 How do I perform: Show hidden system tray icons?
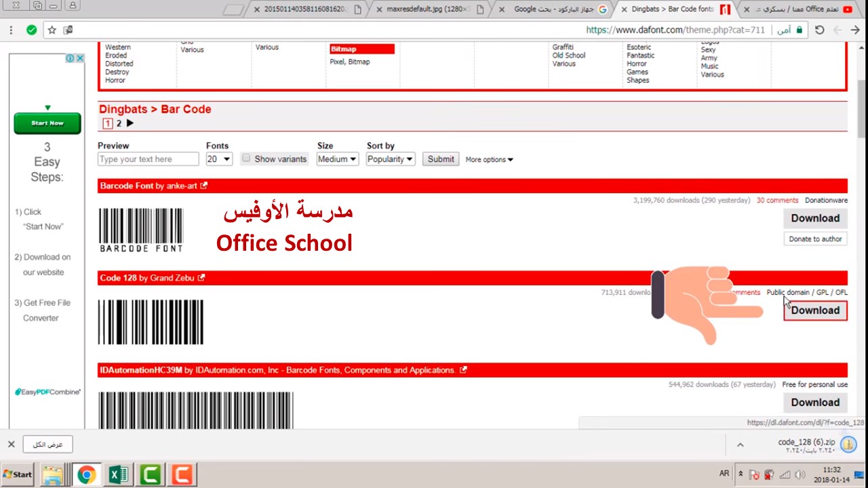[x=741, y=474]
